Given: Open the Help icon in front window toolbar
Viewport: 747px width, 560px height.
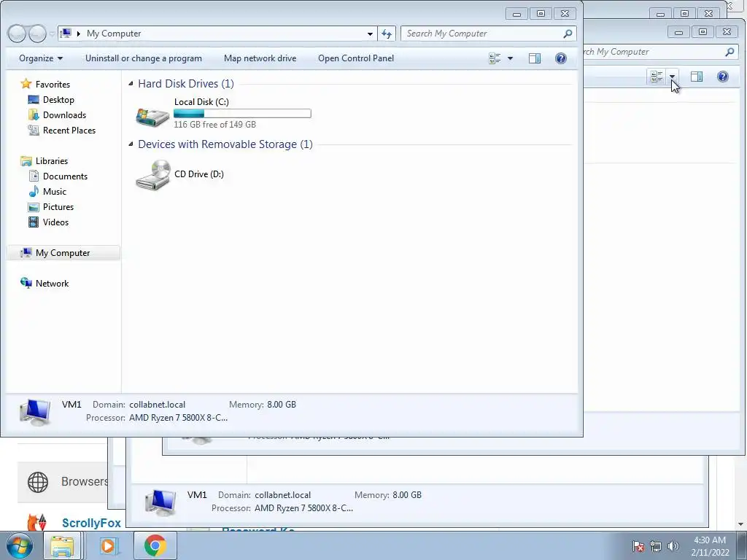Looking at the screenshot, I should (x=561, y=58).
